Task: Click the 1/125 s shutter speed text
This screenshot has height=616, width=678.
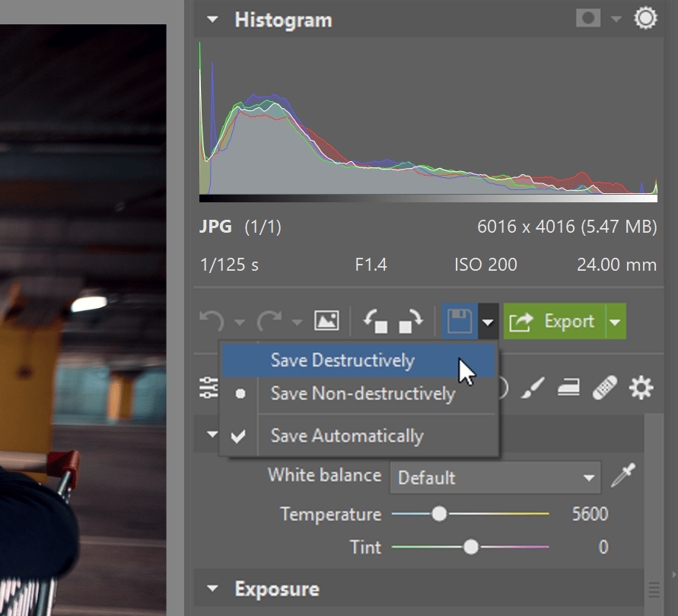Action: click(x=229, y=264)
